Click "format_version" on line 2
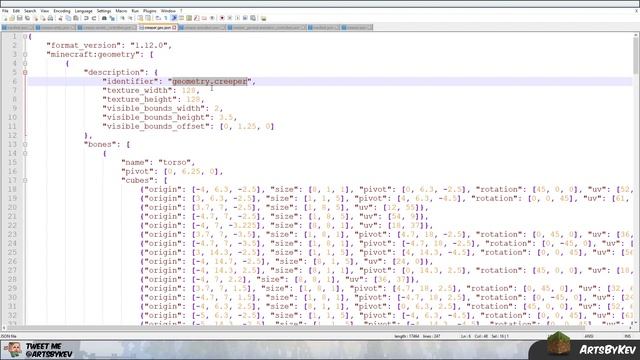Screen dimensions: 640x360 [x=84, y=45]
